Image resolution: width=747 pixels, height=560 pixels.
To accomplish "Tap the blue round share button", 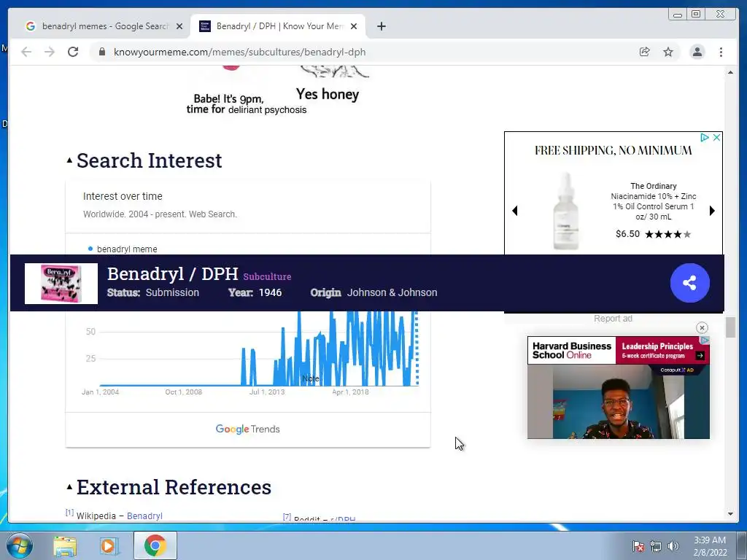I will [x=690, y=283].
